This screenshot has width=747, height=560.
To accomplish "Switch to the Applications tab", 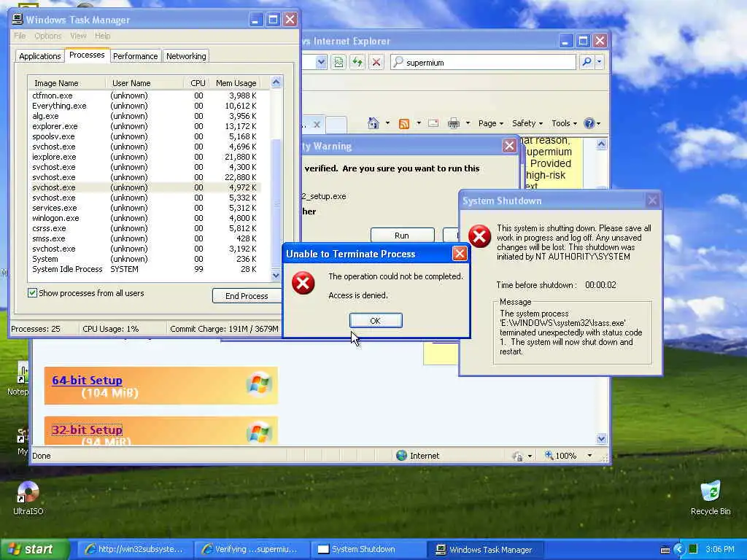I will [x=40, y=56].
